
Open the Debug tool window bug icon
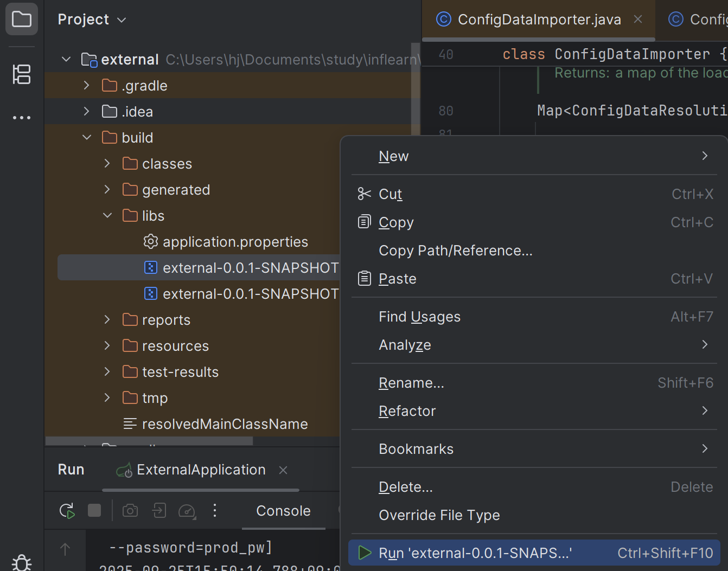click(22, 562)
